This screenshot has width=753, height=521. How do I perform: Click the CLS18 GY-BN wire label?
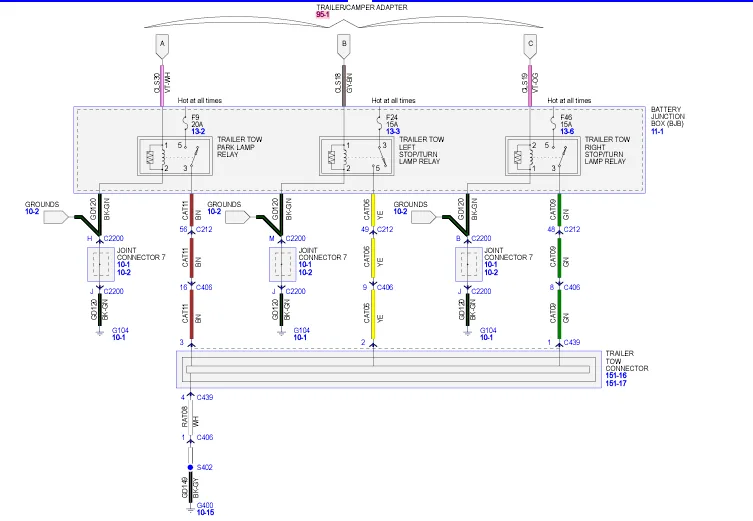(x=343, y=83)
